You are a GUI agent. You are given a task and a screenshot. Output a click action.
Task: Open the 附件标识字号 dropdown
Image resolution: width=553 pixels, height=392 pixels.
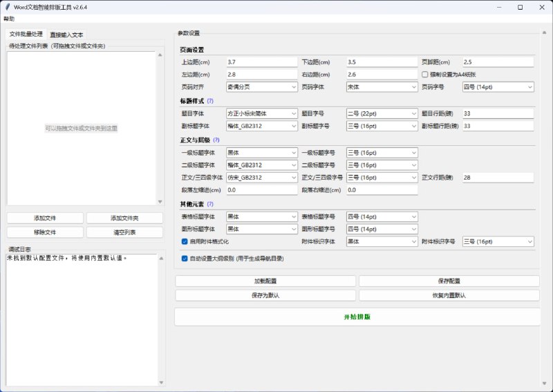click(498, 241)
